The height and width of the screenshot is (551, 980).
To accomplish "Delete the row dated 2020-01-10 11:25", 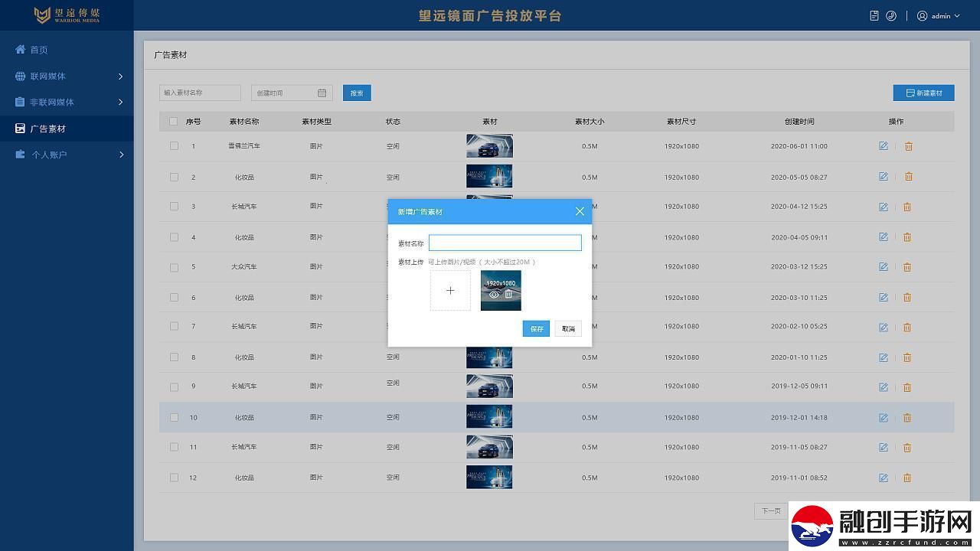I will point(907,357).
